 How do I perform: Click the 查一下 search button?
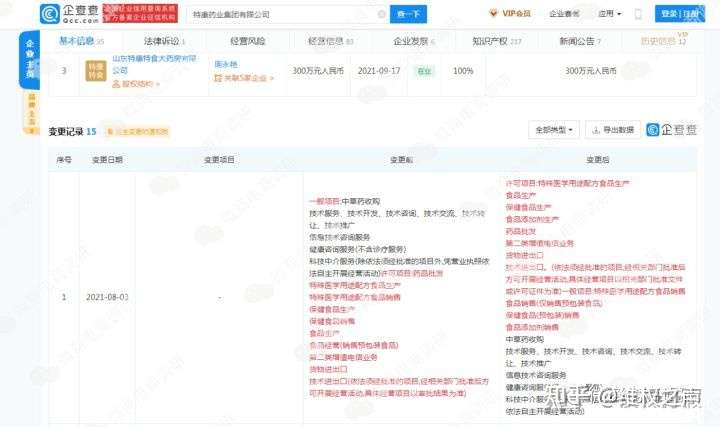tap(408, 14)
